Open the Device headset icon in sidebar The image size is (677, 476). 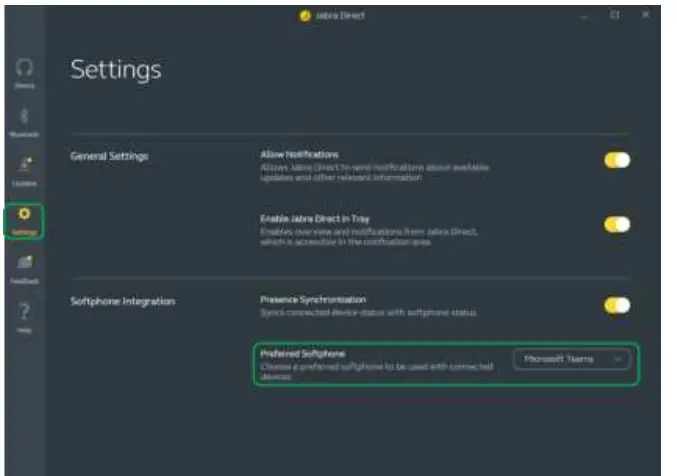[x=25, y=68]
